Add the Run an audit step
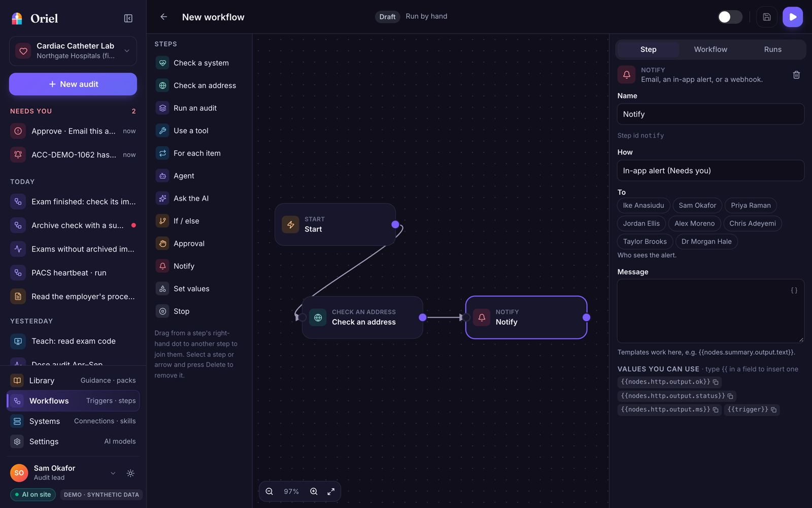 point(198,108)
